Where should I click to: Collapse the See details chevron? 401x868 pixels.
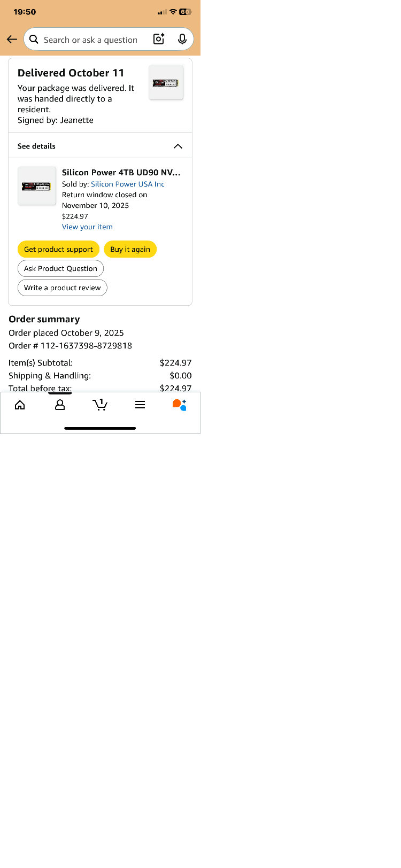178,146
